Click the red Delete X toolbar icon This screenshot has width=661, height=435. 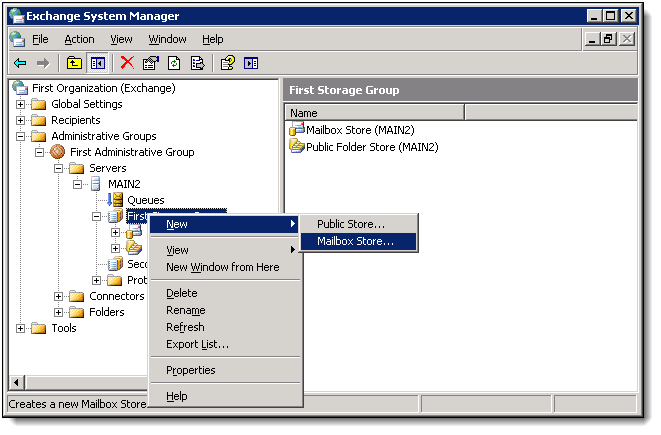click(x=127, y=63)
